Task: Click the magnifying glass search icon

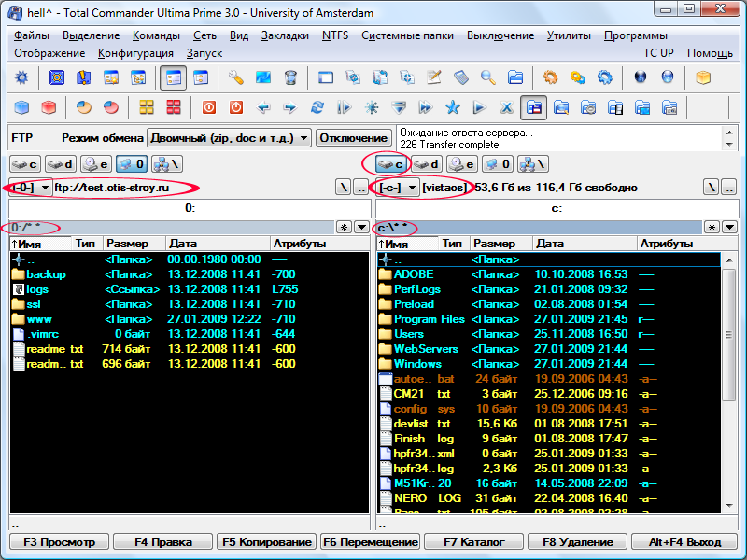Action: 487,77
